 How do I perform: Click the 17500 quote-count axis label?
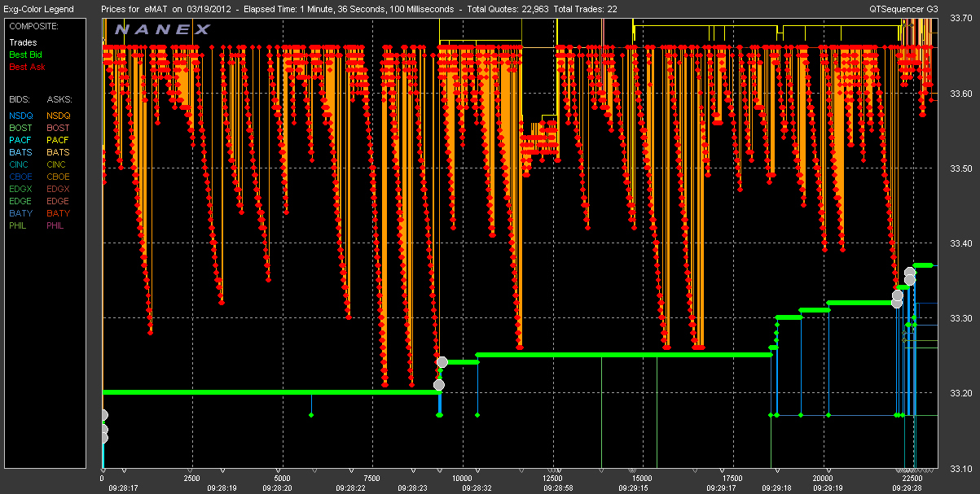tap(734, 479)
